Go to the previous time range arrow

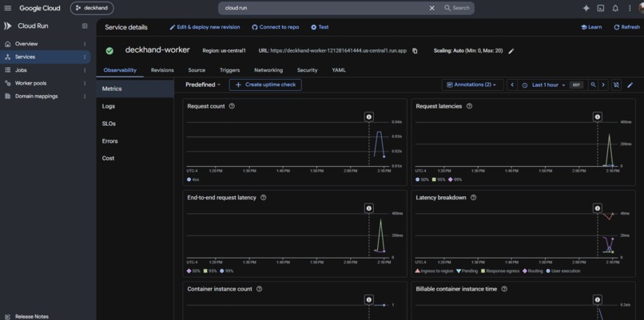pos(512,85)
